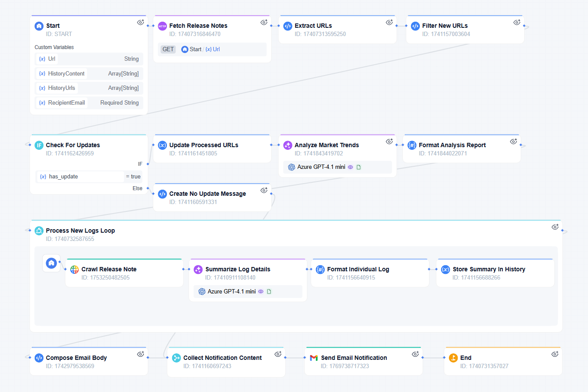588x392 pixels.
Task: Click the hash icon on Format Individual Log
Action: coord(320,269)
